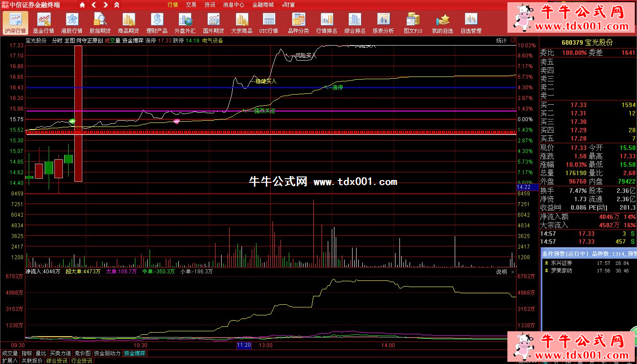Open the 金融商城 menu
This screenshot has height=364, width=637.
pos(263,5)
